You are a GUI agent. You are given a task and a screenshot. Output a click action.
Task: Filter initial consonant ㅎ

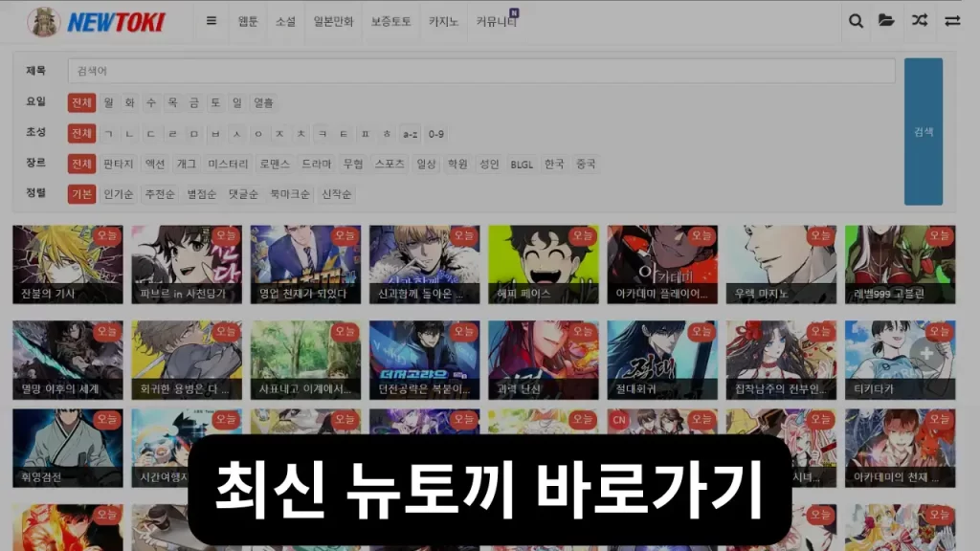[x=387, y=134]
